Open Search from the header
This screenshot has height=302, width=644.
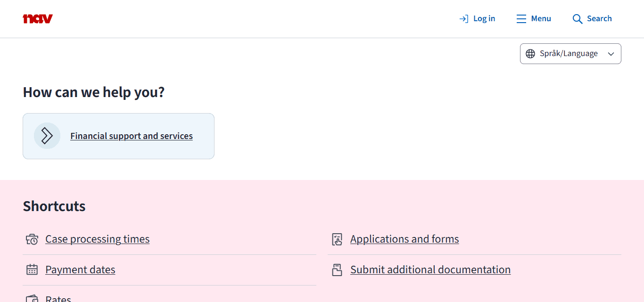pyautogui.click(x=592, y=19)
